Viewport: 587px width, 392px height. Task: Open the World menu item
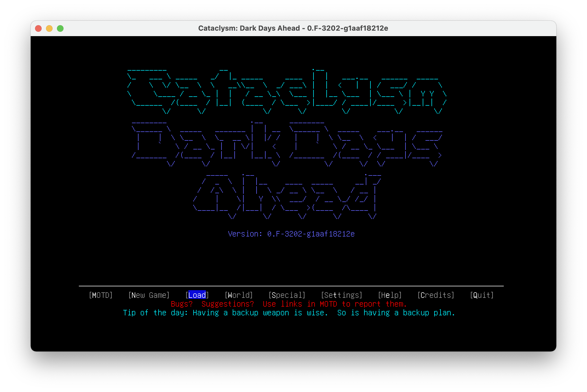[239, 295]
